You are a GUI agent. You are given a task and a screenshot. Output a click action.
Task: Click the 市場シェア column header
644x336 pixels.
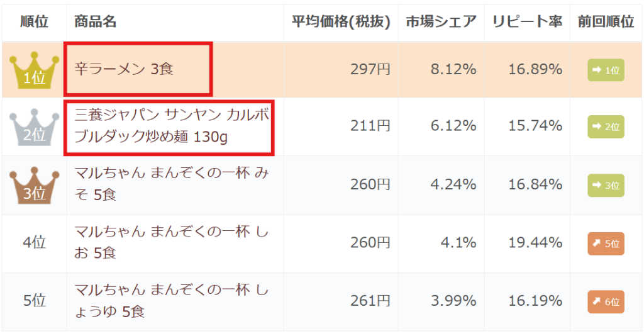coord(441,22)
